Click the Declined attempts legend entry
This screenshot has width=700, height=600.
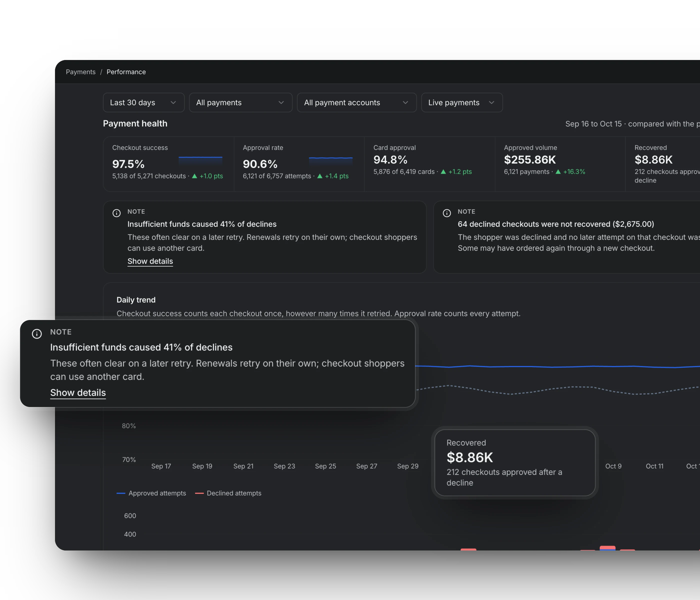click(228, 493)
